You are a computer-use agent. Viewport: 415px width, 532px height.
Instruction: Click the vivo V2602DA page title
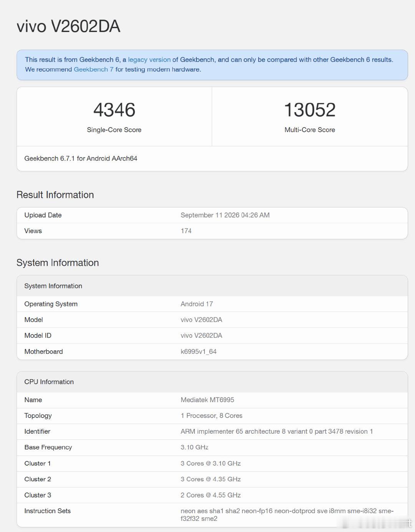click(x=68, y=27)
